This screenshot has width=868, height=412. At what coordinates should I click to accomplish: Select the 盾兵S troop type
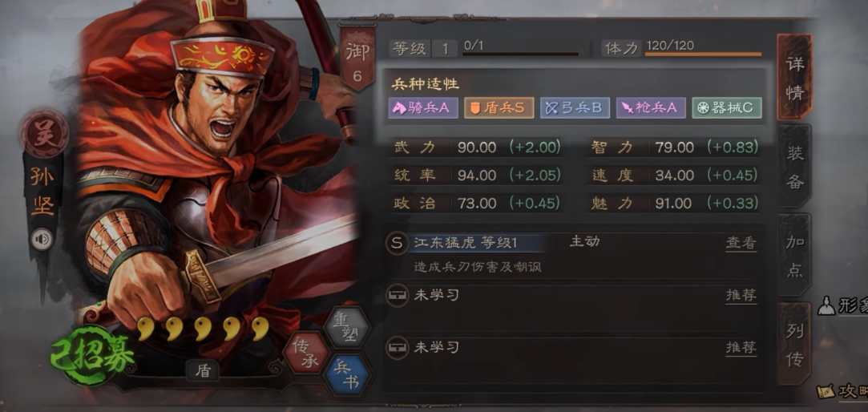pyautogui.click(x=499, y=108)
